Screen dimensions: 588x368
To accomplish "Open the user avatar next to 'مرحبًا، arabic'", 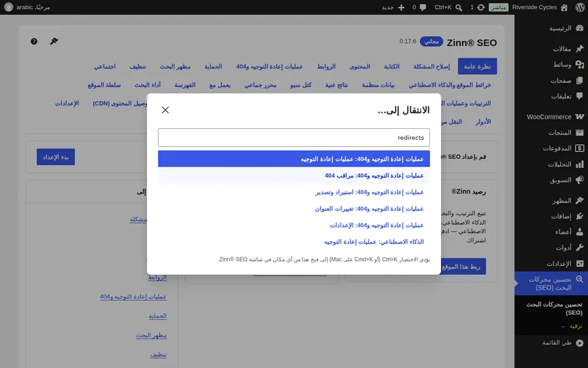I will pos(9,7).
